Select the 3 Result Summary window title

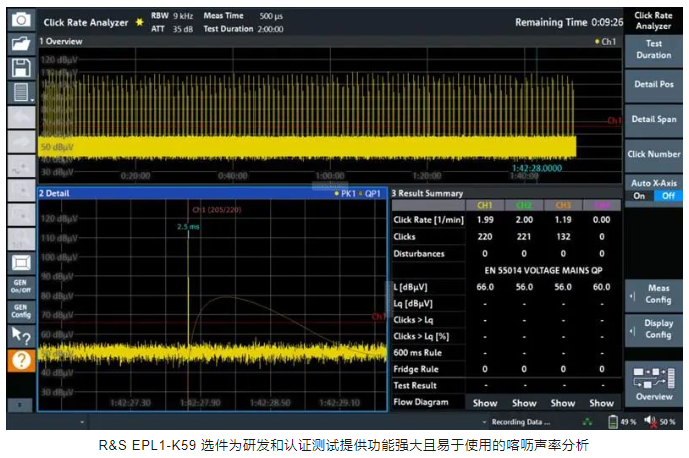click(x=427, y=193)
